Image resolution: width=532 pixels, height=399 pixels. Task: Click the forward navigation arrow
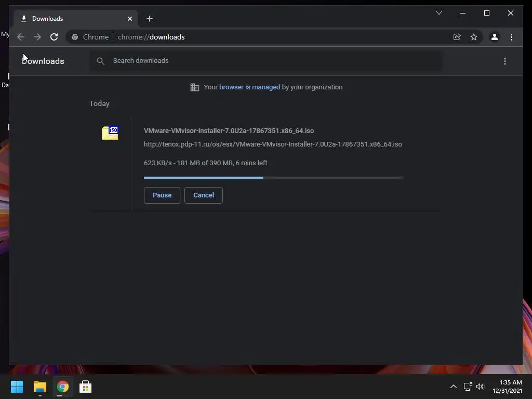click(x=37, y=37)
